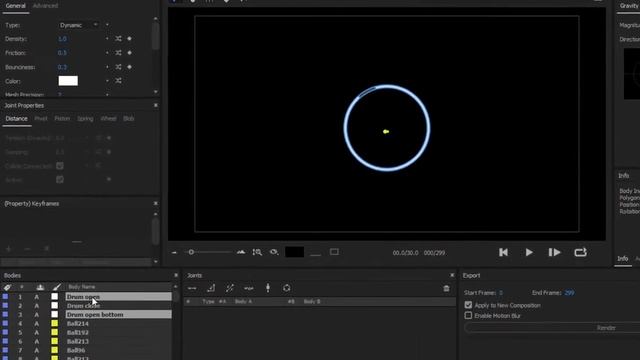Viewport: 640px width, 360px height.
Task: Toggle blue tag square for Ball214
Action: pos(5,323)
